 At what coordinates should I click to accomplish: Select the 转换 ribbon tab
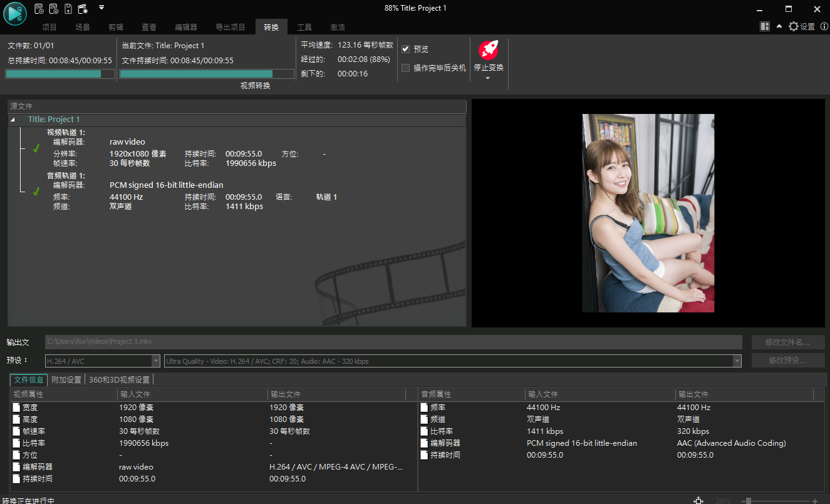[x=271, y=27]
